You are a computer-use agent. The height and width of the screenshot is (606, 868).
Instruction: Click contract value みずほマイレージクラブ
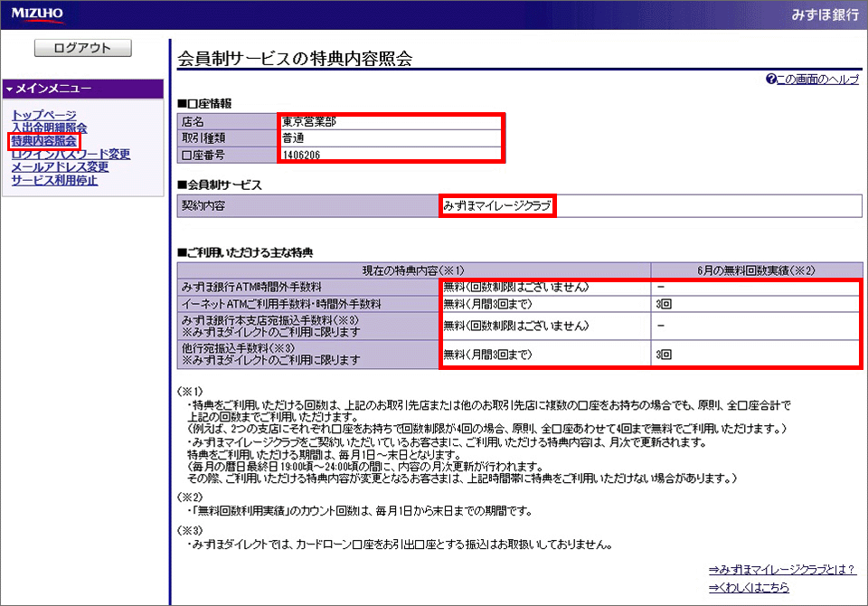496,206
